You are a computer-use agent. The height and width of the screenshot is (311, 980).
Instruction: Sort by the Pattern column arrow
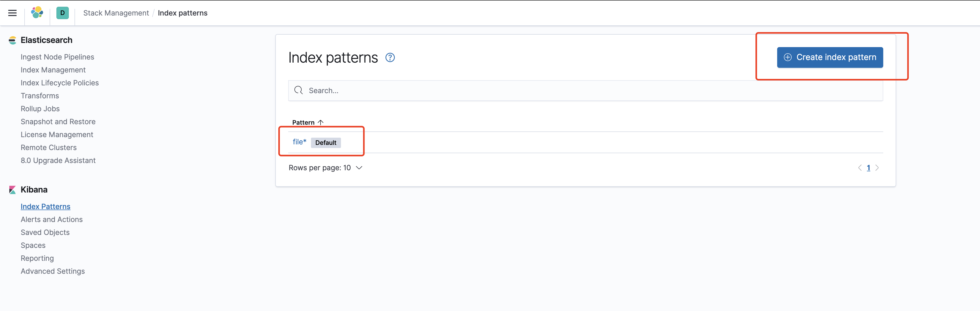[321, 122]
